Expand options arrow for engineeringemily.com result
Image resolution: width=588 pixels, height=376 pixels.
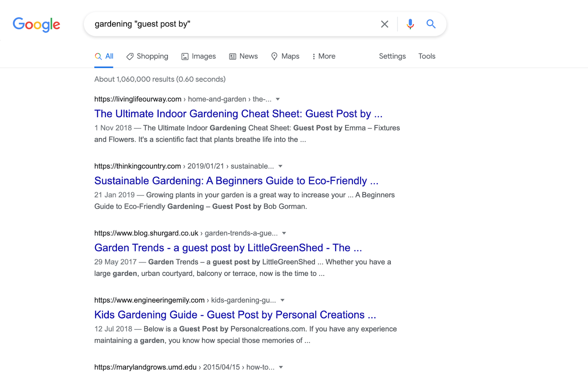283,300
